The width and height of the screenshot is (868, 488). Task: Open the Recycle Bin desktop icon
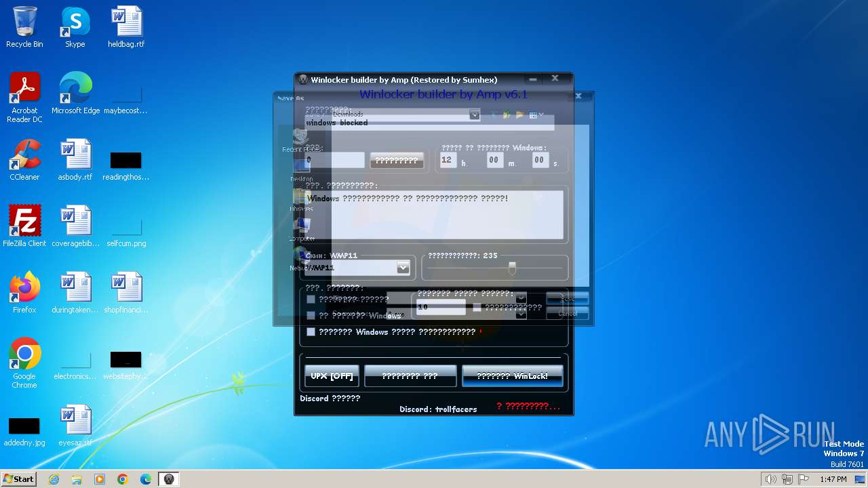click(x=24, y=28)
